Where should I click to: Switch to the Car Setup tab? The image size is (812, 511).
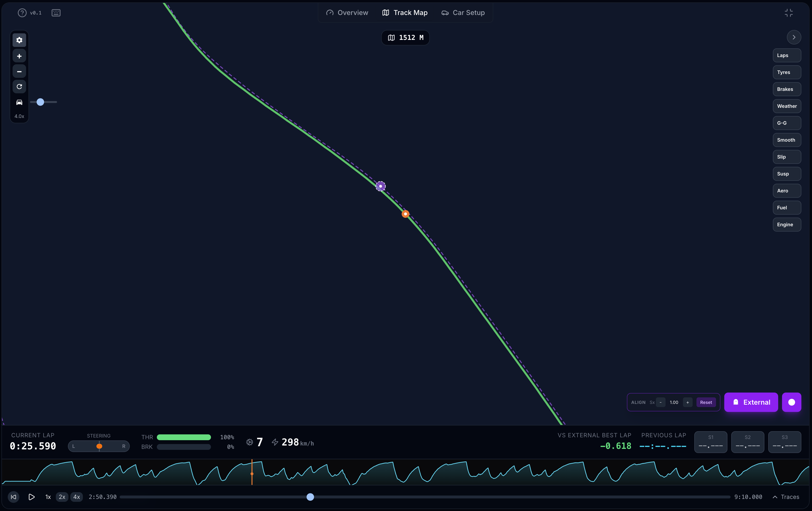(463, 13)
